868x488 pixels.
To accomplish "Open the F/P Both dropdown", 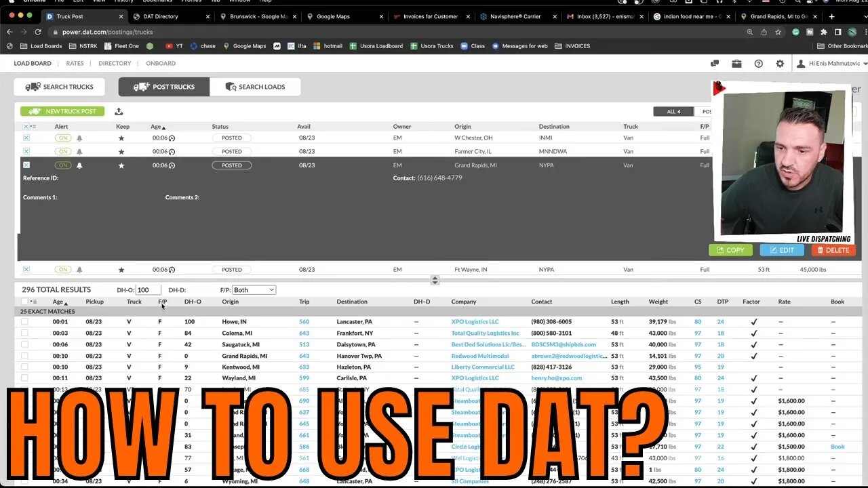I will pos(254,290).
